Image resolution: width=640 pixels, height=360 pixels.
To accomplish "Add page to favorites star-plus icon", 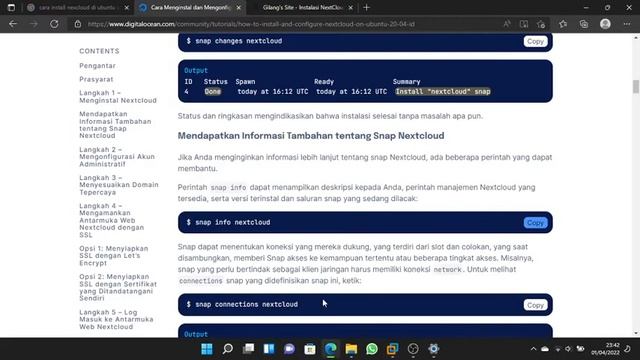I will pyautogui.click(x=541, y=24).
